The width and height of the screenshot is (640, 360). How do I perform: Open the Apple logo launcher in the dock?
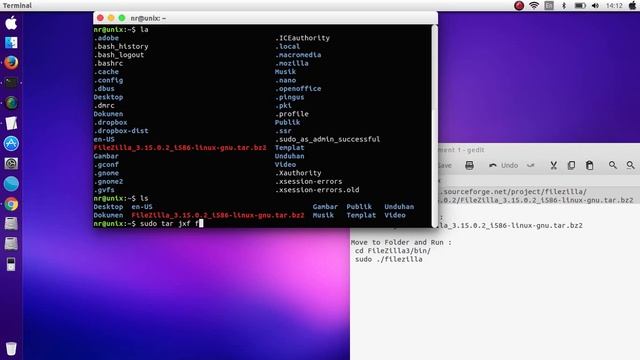click(x=11, y=23)
